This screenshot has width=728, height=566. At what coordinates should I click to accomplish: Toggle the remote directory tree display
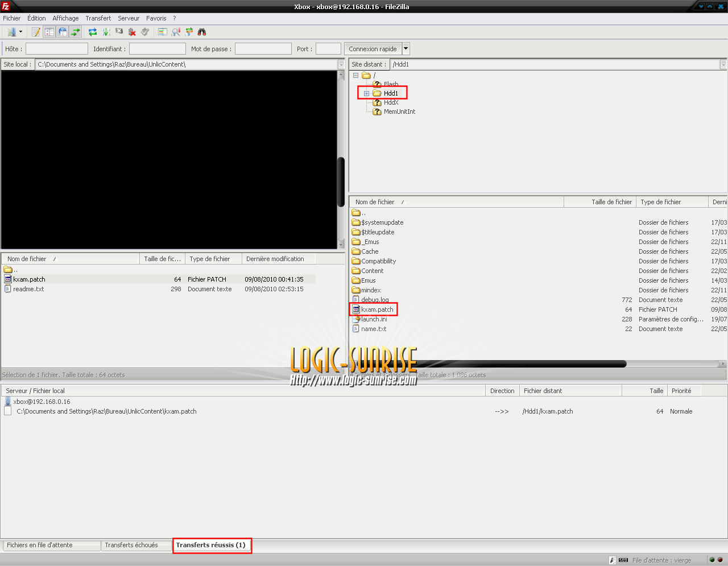[63, 32]
